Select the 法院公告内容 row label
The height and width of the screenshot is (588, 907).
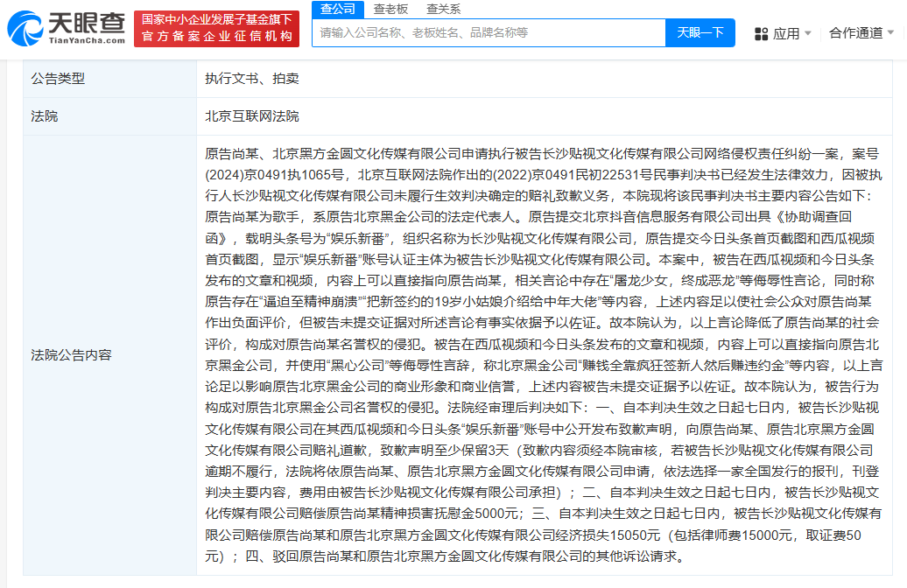coord(71,355)
